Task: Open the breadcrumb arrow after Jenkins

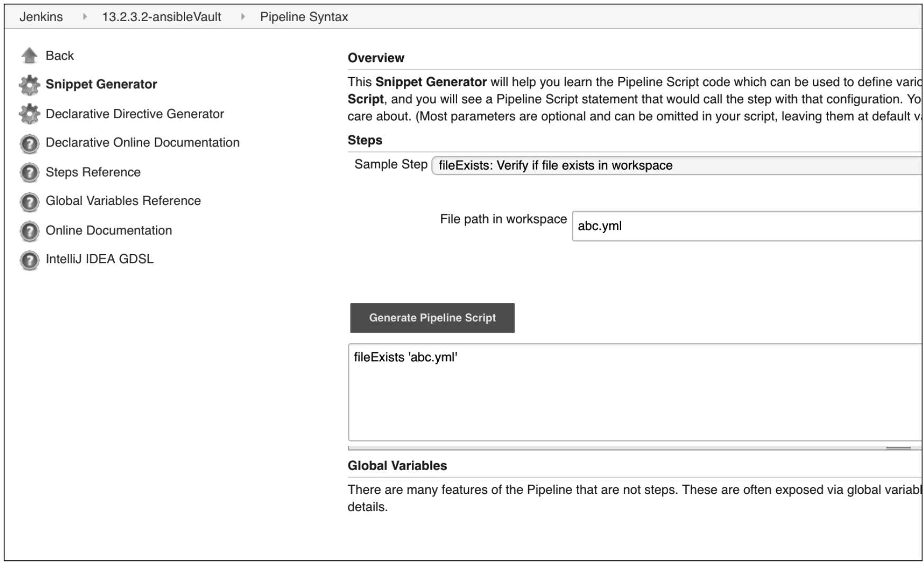Action: pos(85,17)
